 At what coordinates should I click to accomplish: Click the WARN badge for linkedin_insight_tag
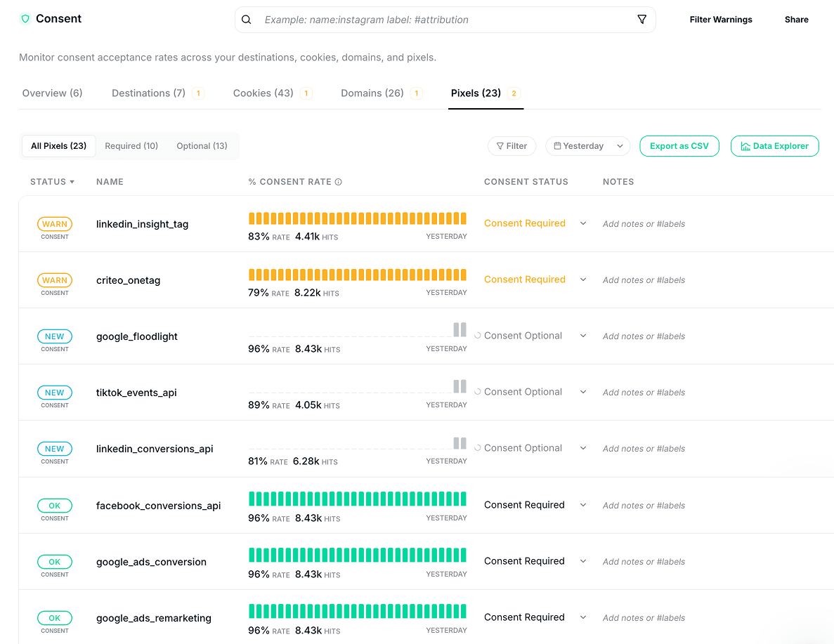[x=55, y=224]
